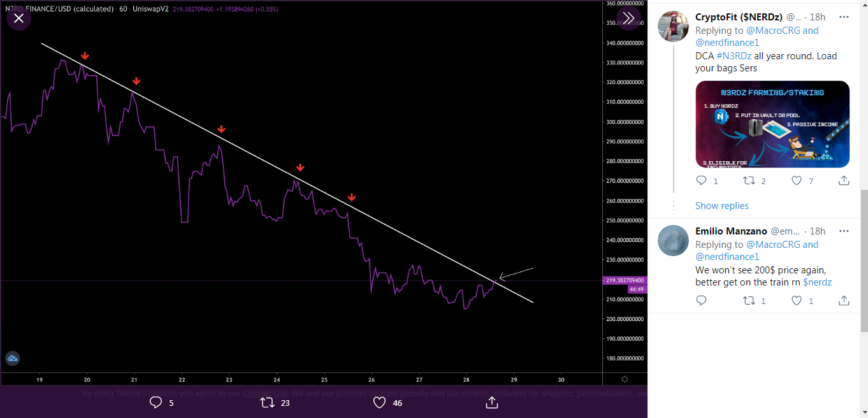Like Emilio Manzano's tweet
Screen dimensions: 868x418
[x=797, y=300]
